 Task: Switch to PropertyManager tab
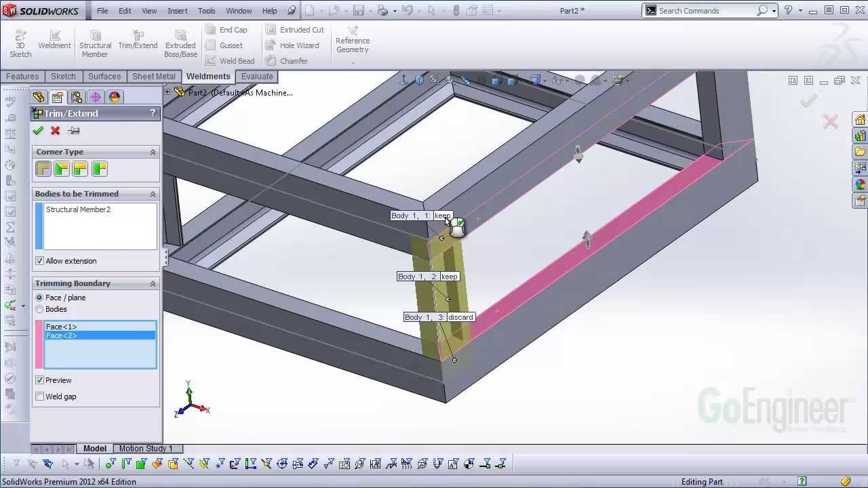58,97
